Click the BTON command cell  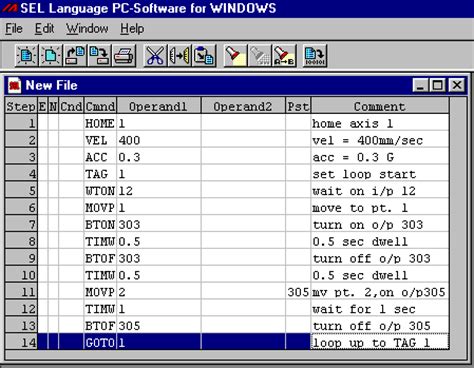click(100, 225)
